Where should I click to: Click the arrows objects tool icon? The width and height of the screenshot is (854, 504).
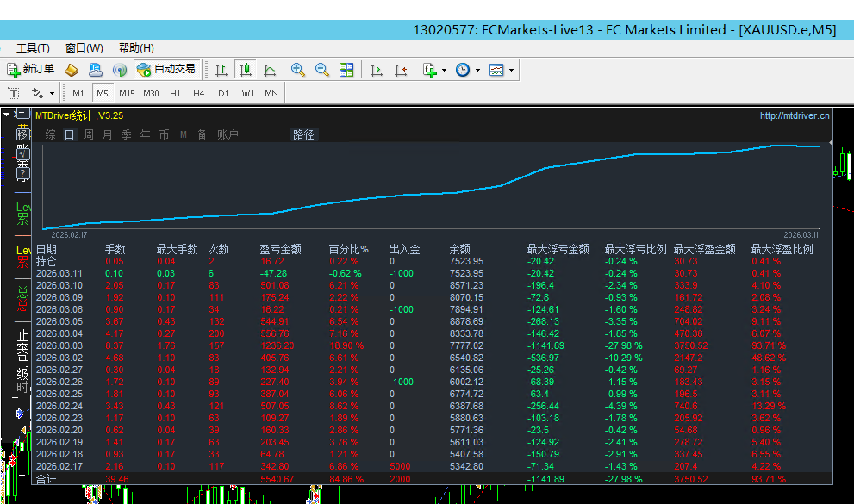[x=38, y=94]
